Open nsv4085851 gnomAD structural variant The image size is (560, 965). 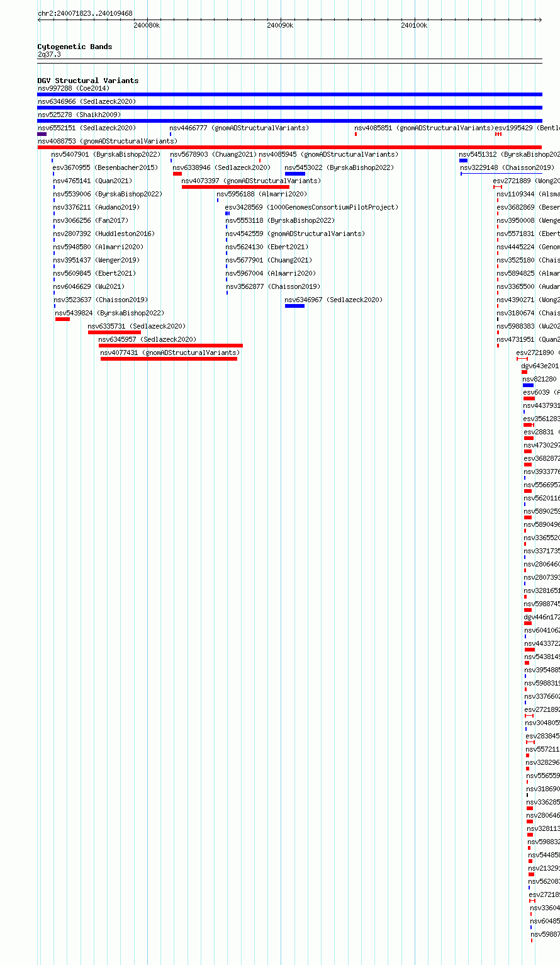point(424,128)
